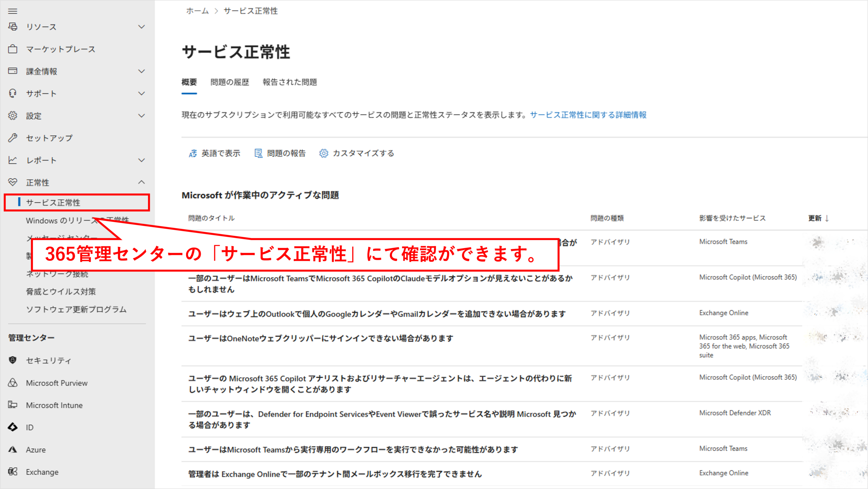The width and height of the screenshot is (868, 489).
Task: Switch to the 概要 tab
Action: pyautogui.click(x=189, y=82)
